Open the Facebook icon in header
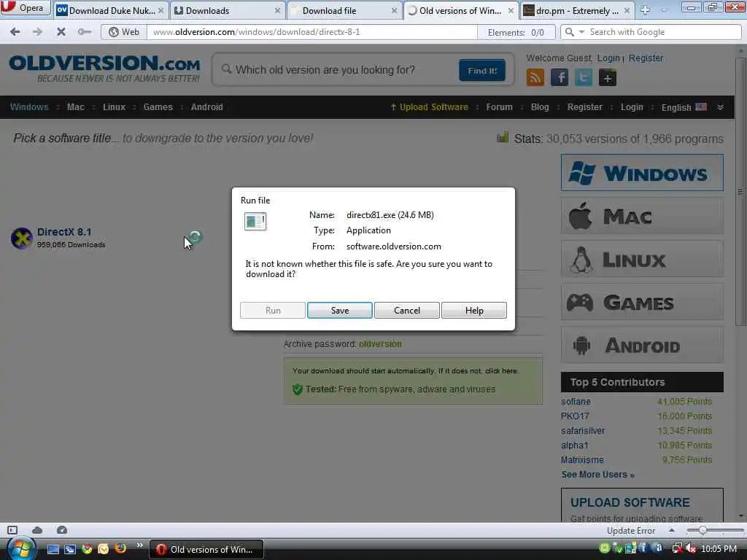This screenshot has width=747, height=560. (560, 77)
